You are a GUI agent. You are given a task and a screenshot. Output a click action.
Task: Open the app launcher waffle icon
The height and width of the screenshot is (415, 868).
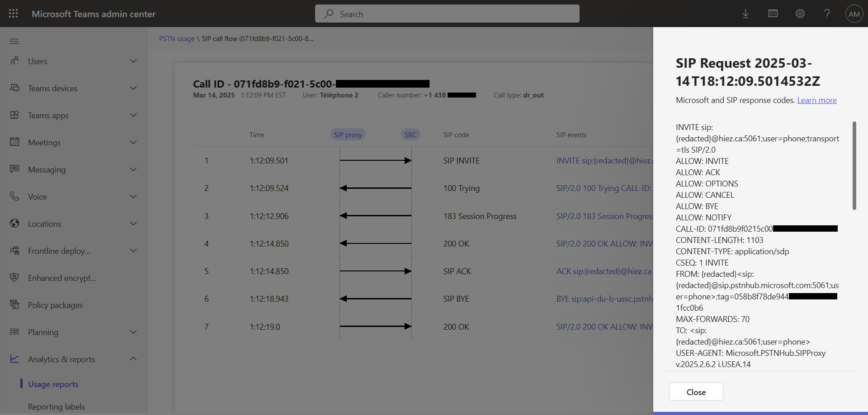(14, 14)
